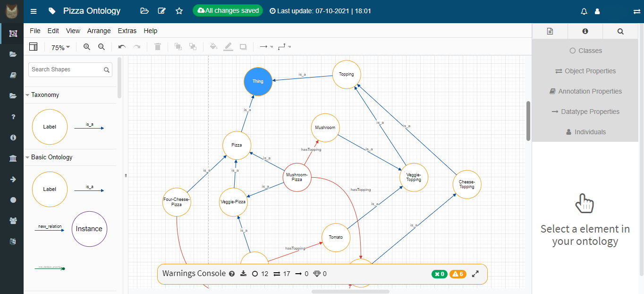Click the Individuals button

click(x=585, y=132)
